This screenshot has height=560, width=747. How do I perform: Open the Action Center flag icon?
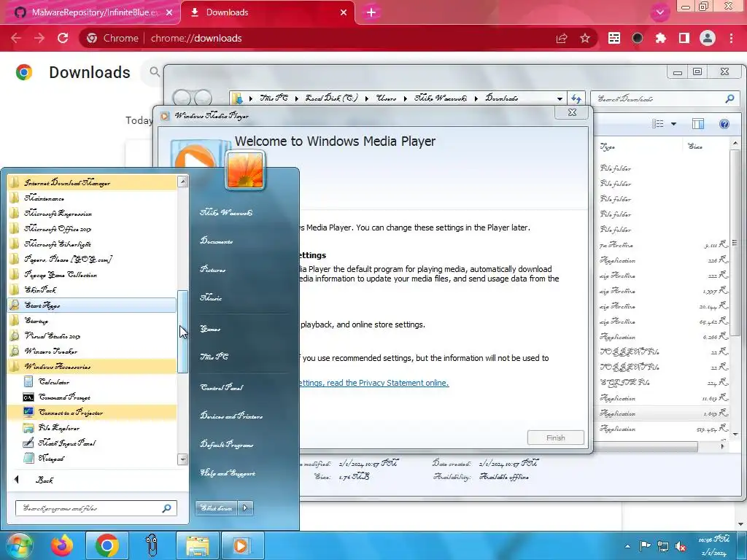click(x=645, y=546)
